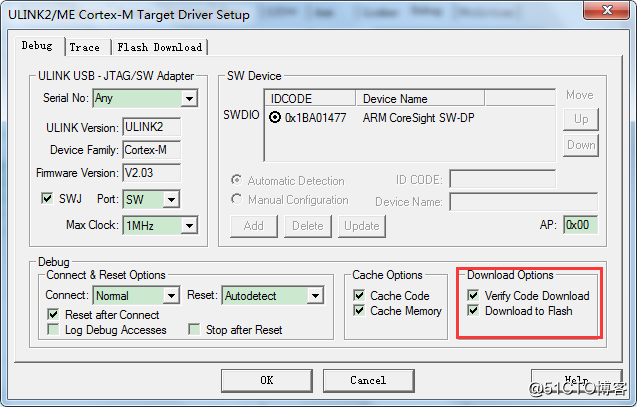Select the 0x1BA01477 device radio icon

click(275, 117)
